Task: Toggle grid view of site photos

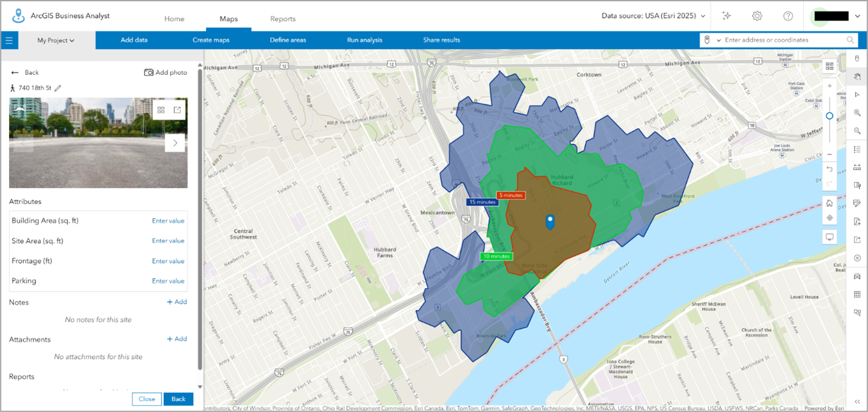Action: [x=162, y=110]
